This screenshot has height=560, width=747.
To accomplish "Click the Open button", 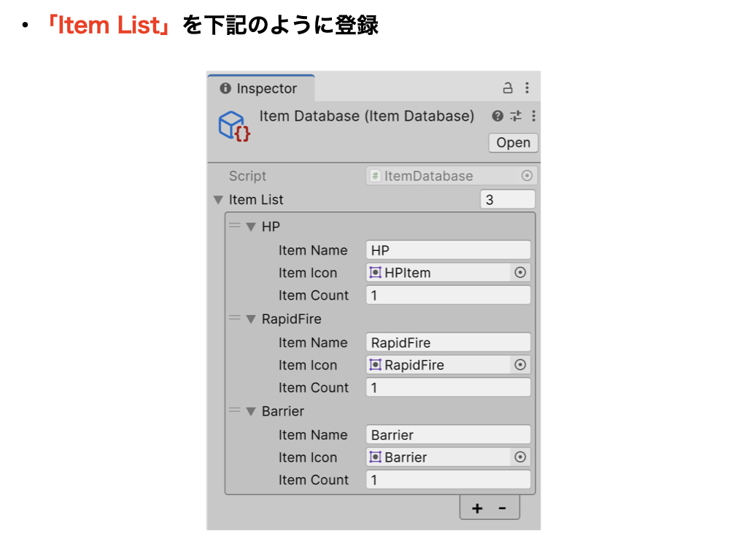I will [513, 143].
